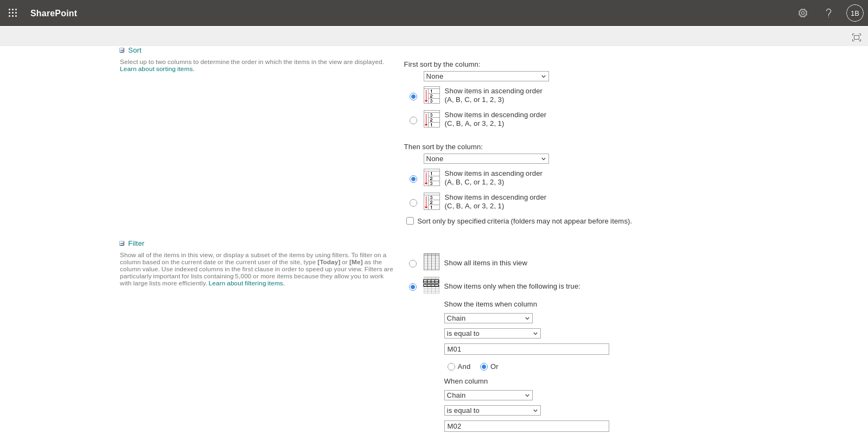
Task: Open the Help question mark
Action: coord(828,13)
